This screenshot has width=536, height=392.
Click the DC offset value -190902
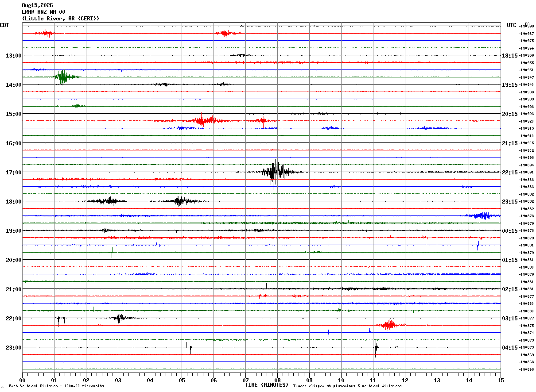click(x=526, y=150)
